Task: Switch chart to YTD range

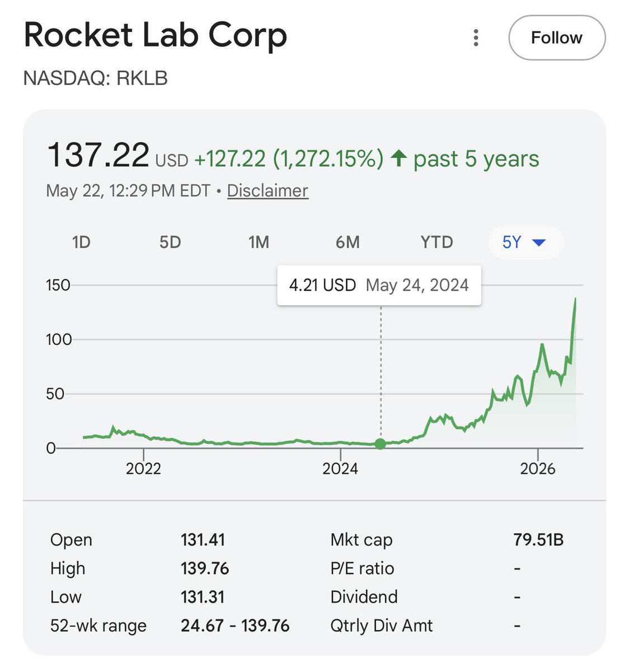Action: [x=436, y=242]
